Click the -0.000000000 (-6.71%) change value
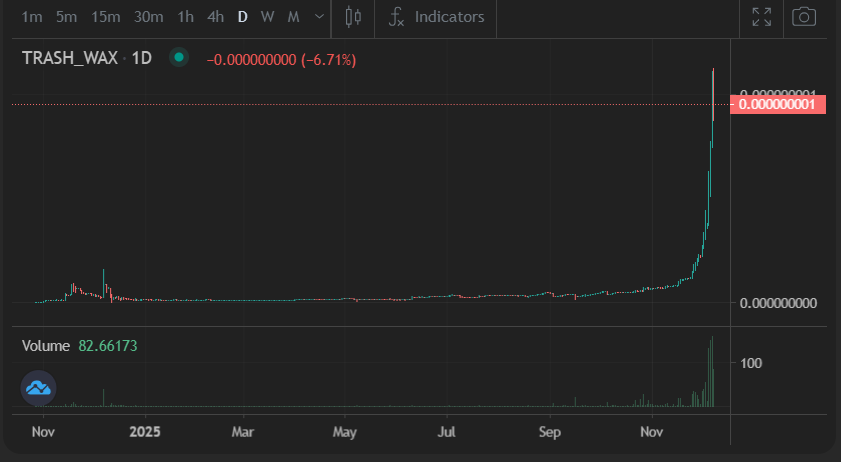The width and height of the screenshot is (841, 462). 282,60
